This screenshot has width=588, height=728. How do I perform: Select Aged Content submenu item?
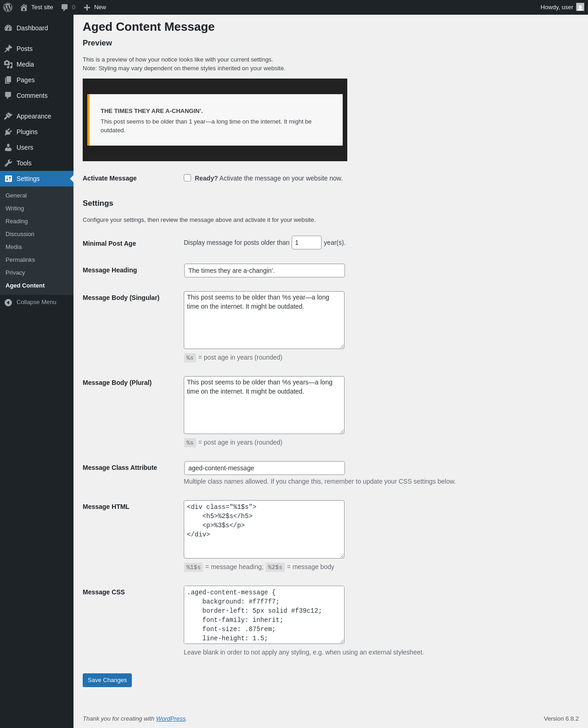click(37, 286)
